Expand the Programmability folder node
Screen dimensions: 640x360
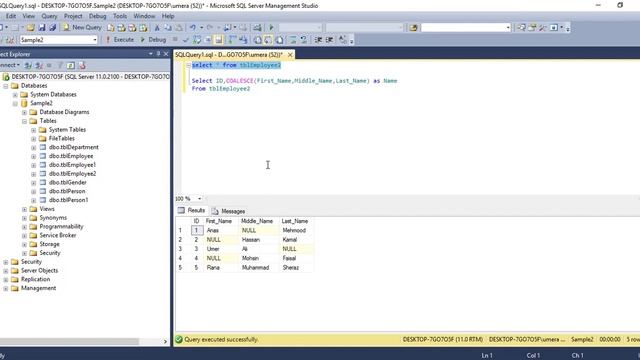tap(24, 227)
